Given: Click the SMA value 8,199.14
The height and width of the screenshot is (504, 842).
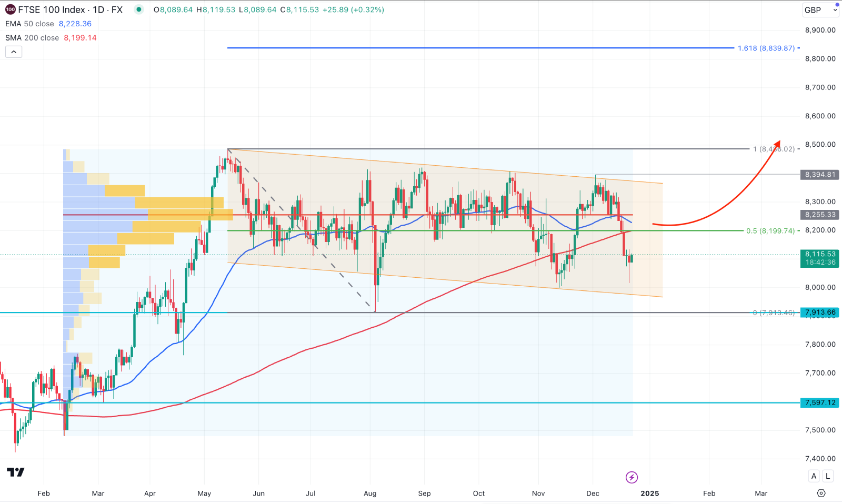Looking at the screenshot, I should tap(80, 38).
